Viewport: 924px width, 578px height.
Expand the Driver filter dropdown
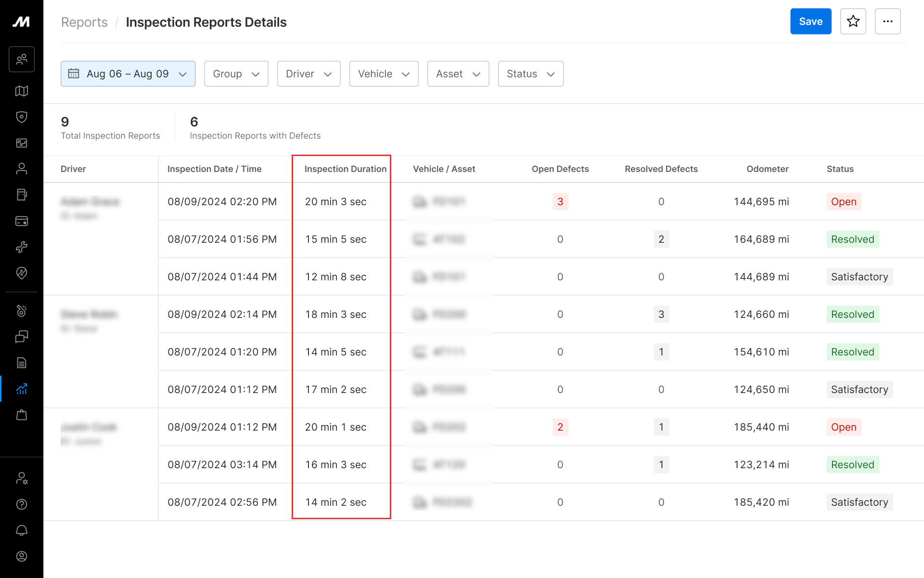[x=309, y=74]
